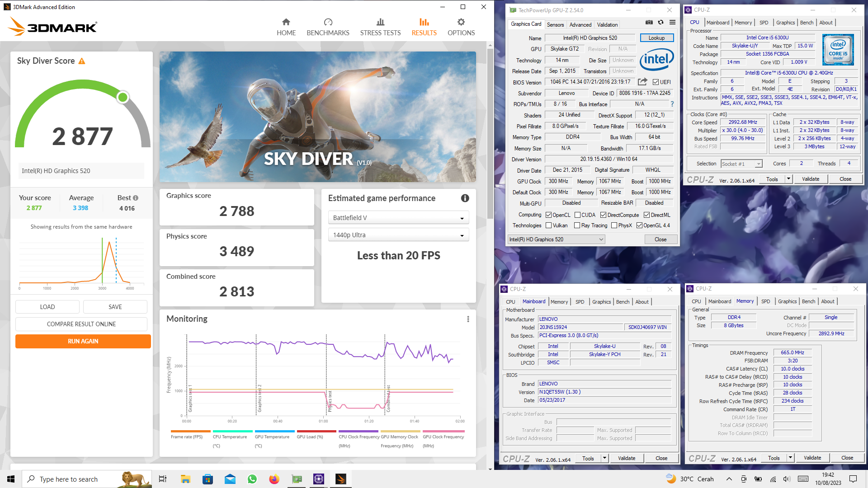Image resolution: width=868 pixels, height=488 pixels.
Task: Click the SAVE result button
Action: (115, 307)
